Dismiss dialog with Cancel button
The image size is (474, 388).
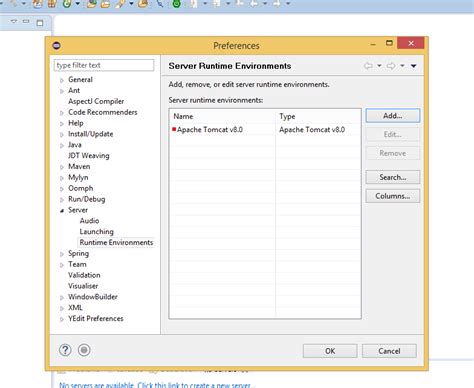click(x=389, y=351)
